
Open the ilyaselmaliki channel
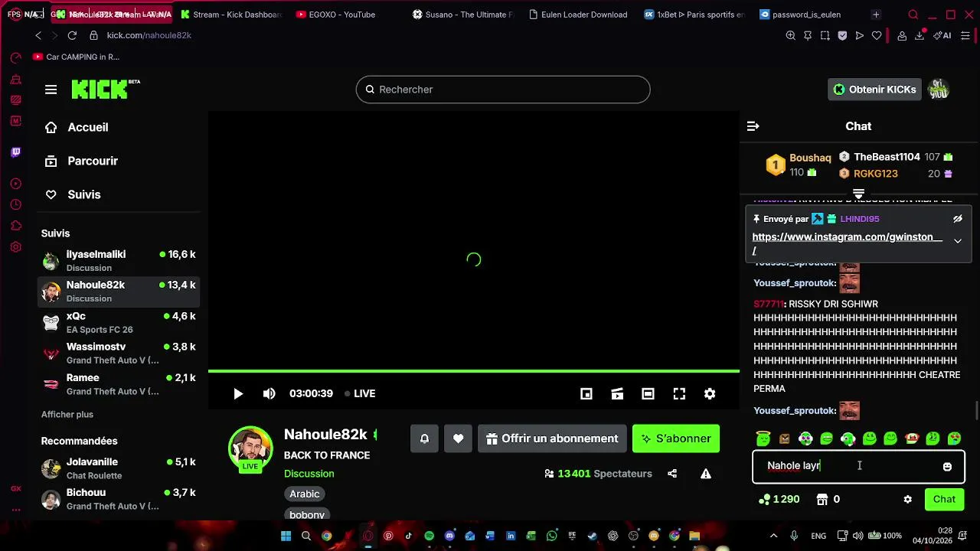119,261
